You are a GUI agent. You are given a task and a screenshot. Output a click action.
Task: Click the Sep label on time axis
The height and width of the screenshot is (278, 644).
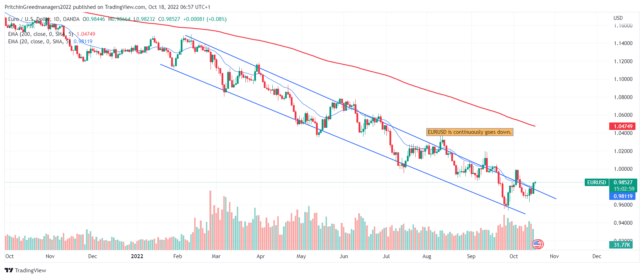pos(471,256)
